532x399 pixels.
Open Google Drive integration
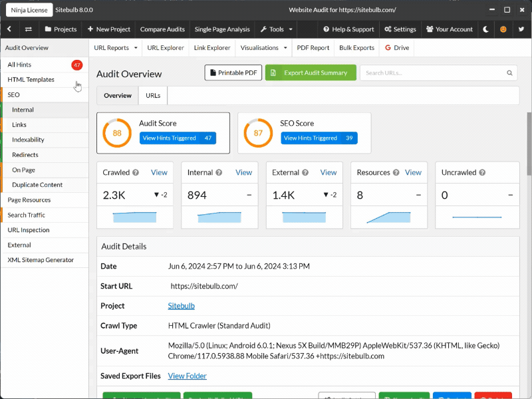click(397, 48)
